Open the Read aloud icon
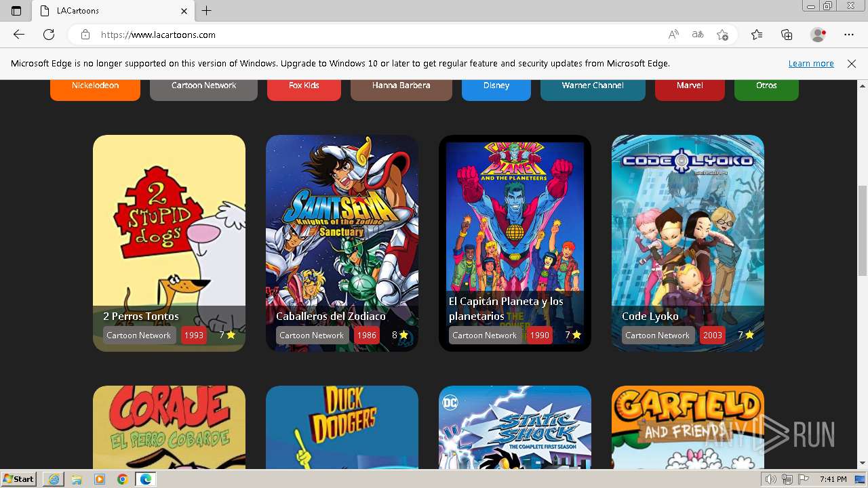Image resolution: width=868 pixels, height=488 pixels. [673, 35]
